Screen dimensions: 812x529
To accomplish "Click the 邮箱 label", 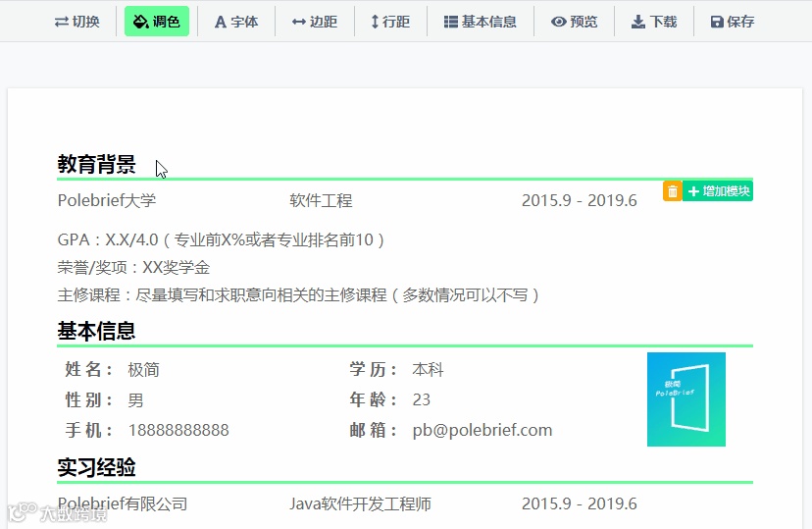I will pyautogui.click(x=373, y=430).
